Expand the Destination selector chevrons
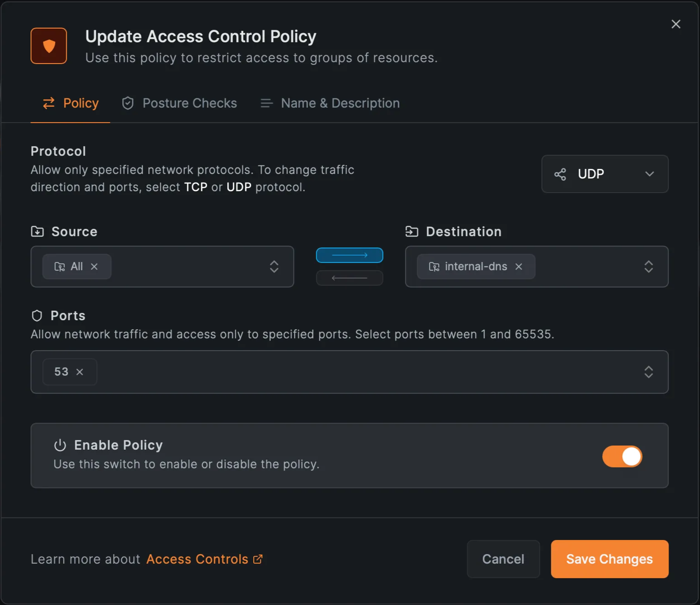The image size is (700, 605). click(649, 267)
